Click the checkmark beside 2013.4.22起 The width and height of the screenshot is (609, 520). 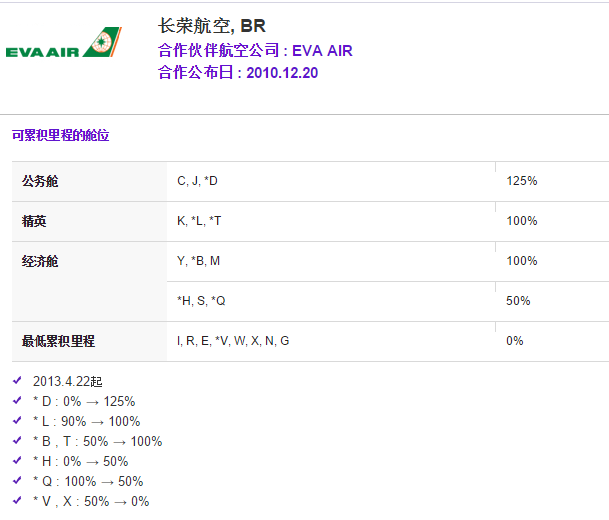click(x=17, y=381)
